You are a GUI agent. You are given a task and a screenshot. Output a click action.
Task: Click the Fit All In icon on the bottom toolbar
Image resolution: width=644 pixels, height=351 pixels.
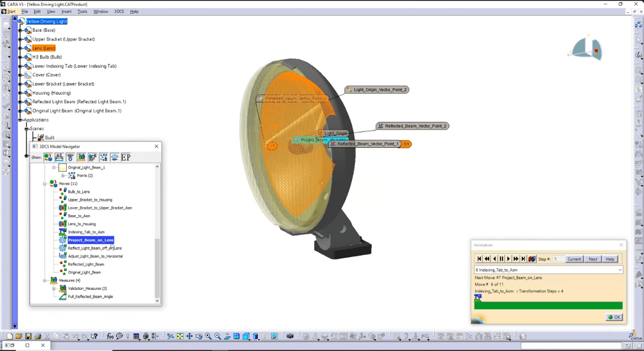180,336
